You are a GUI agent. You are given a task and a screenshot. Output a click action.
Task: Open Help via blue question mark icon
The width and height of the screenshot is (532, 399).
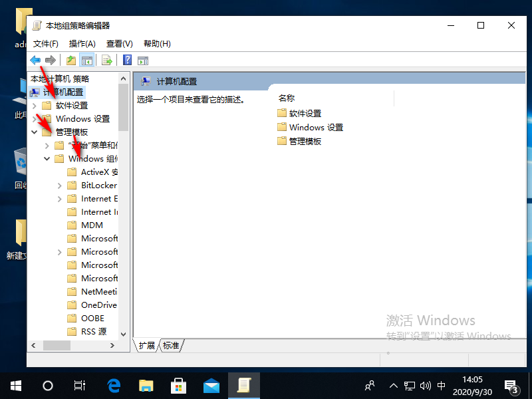pyautogui.click(x=127, y=61)
